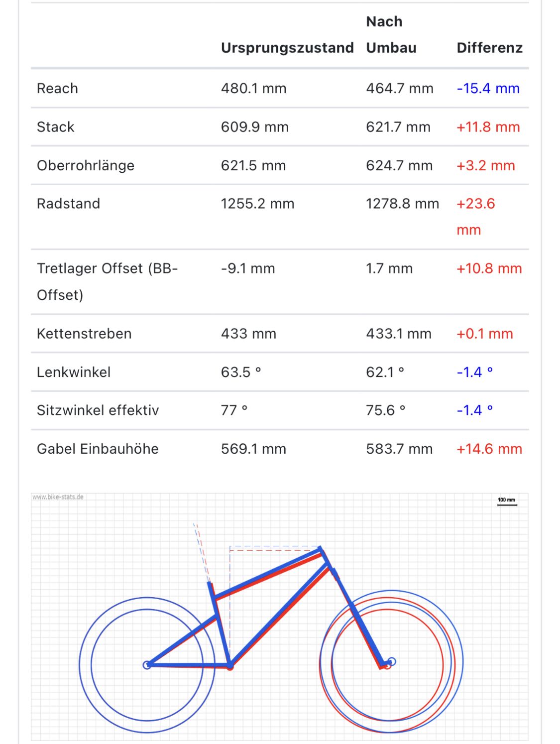Click the Sitzwinkel effektiv row label
560x744 pixels.
[x=98, y=410]
